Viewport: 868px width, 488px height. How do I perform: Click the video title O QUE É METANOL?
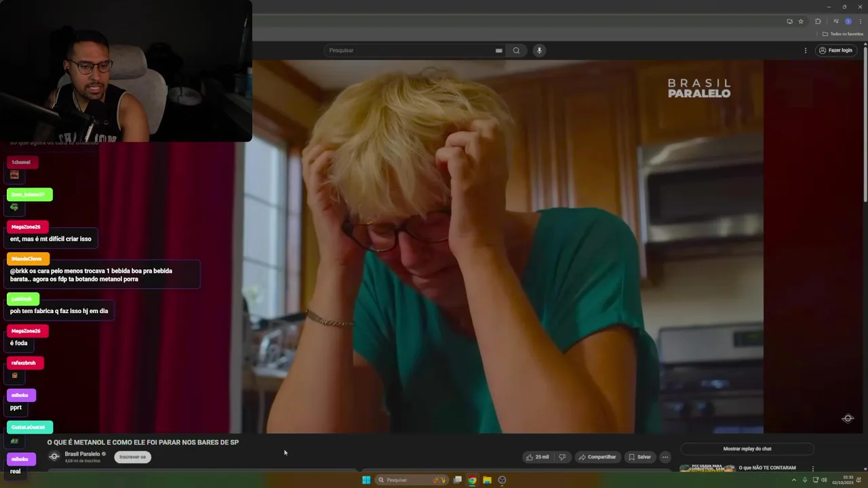[x=143, y=442]
